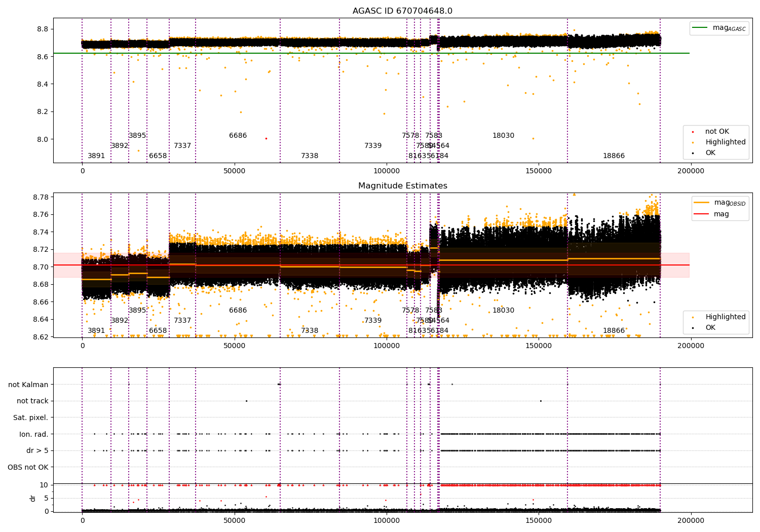Screen dimensions: 760x532
Task: Click the 'Ion. rad.' row label
Action: (34, 434)
